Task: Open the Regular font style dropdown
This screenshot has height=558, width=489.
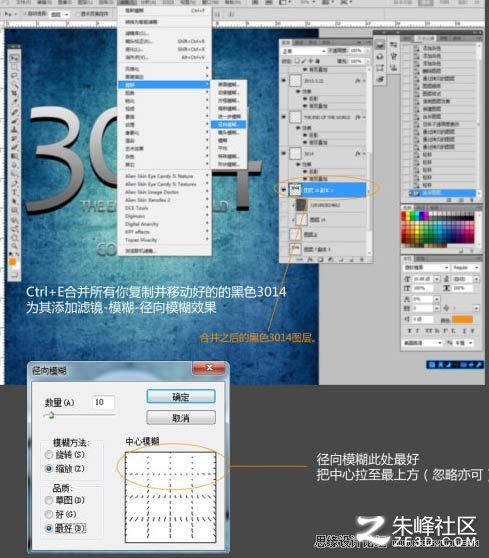Action: 465,267
